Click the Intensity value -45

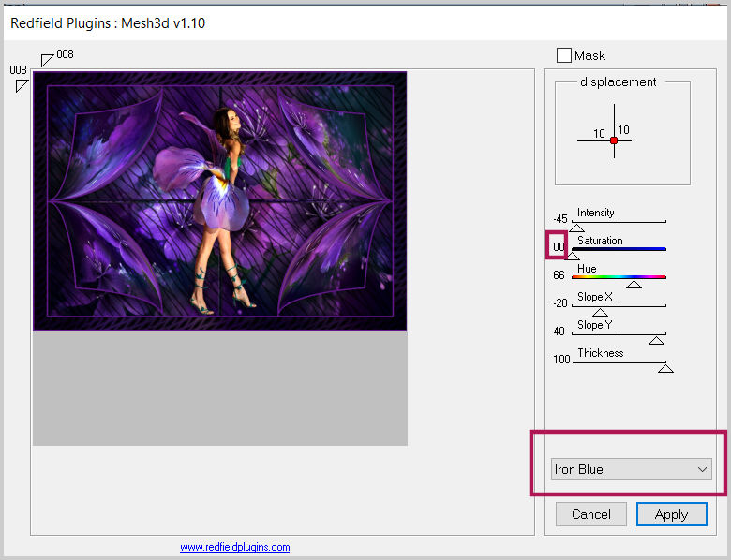[560, 219]
